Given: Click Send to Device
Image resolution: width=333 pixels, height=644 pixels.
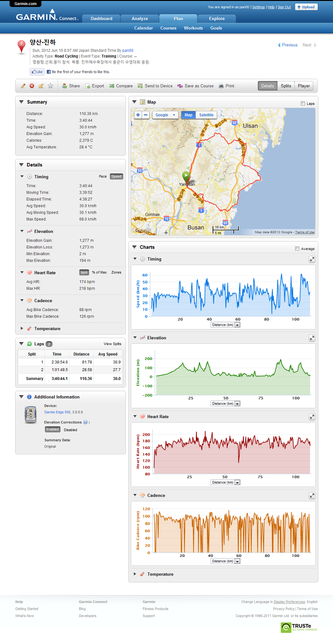Looking at the screenshot, I should click(x=155, y=86).
